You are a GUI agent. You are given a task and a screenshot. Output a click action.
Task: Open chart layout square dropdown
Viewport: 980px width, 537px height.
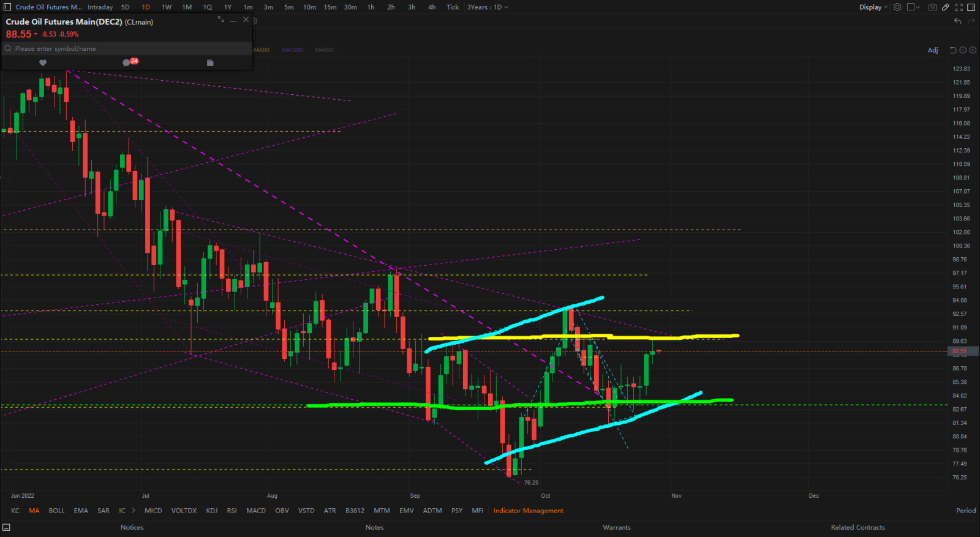(913, 7)
